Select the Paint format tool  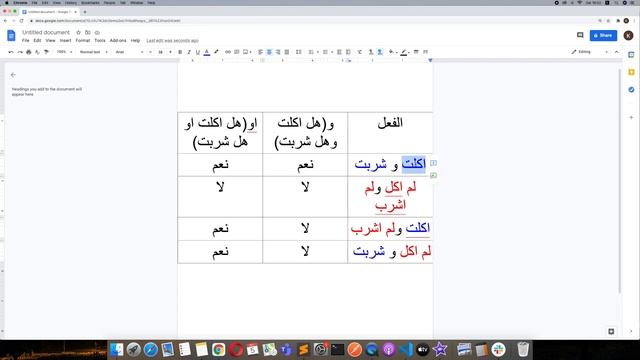pos(47,52)
